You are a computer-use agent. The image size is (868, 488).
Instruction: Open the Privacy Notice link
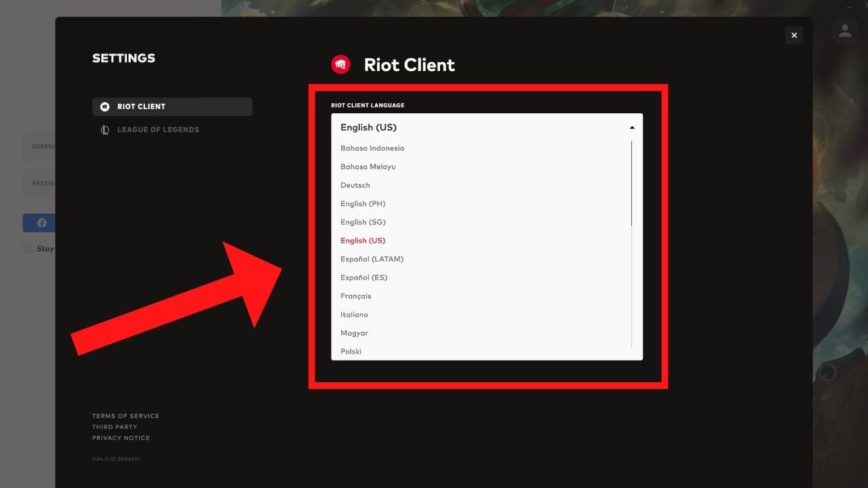(x=121, y=437)
